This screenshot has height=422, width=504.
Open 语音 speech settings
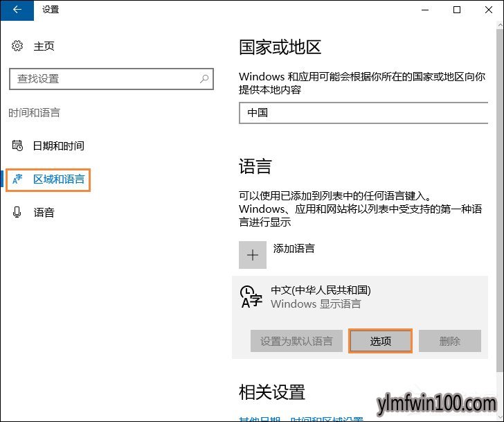44,212
